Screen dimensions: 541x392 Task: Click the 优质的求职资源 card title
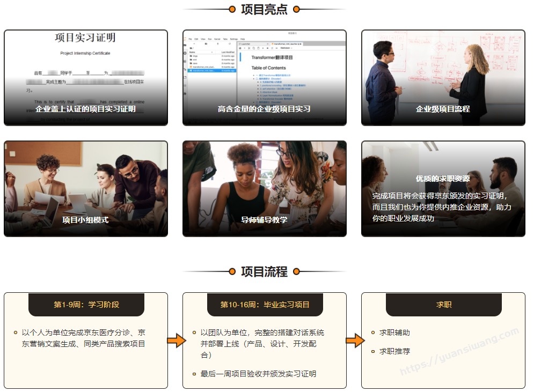click(443, 179)
